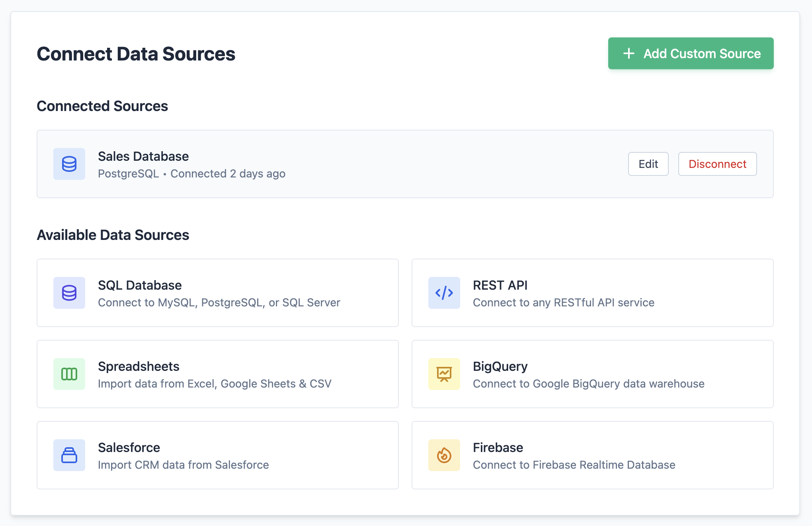Click the plus icon on Add Custom Source
Image resolution: width=812 pixels, height=526 pixels.
[628, 53]
